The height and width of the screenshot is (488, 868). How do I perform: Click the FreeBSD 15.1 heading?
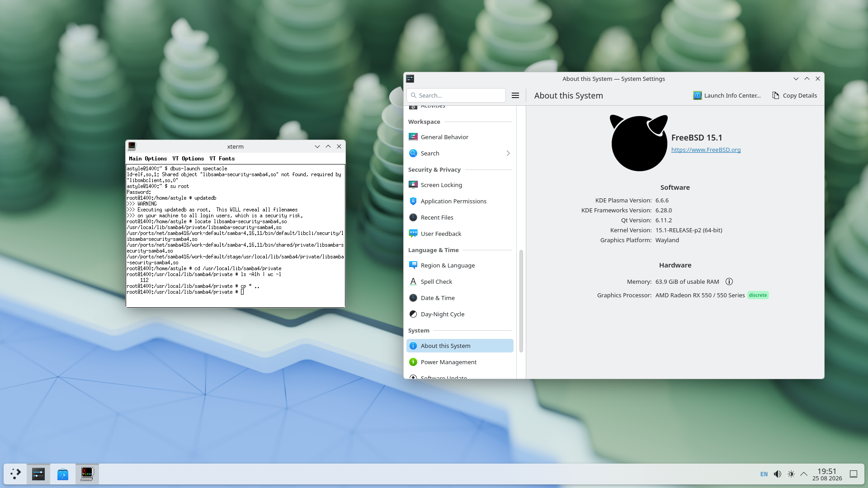[x=697, y=137]
